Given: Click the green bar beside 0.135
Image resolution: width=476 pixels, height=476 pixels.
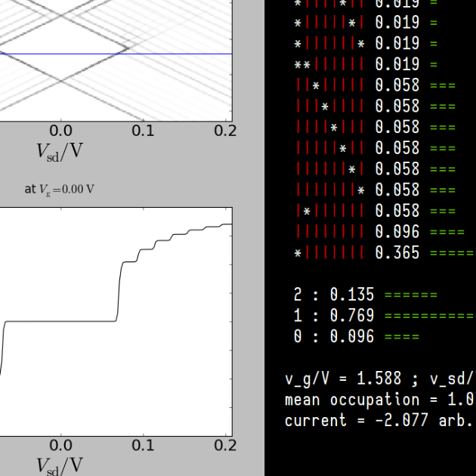Looking at the screenshot, I should tap(410, 295).
